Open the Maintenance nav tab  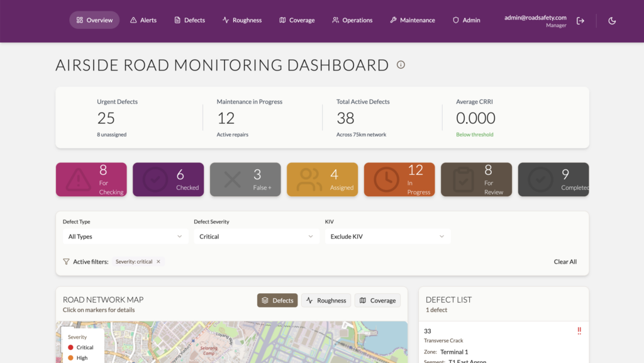[413, 20]
